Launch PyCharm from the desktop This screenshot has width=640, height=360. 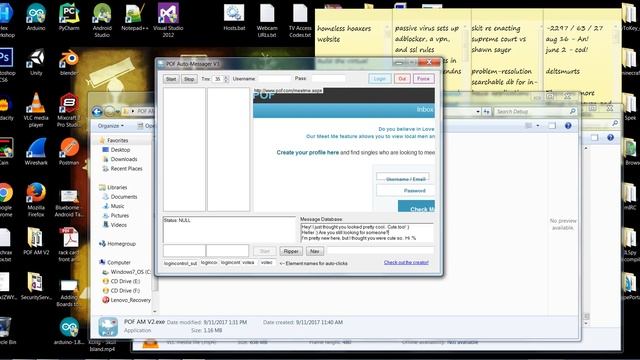69,17
